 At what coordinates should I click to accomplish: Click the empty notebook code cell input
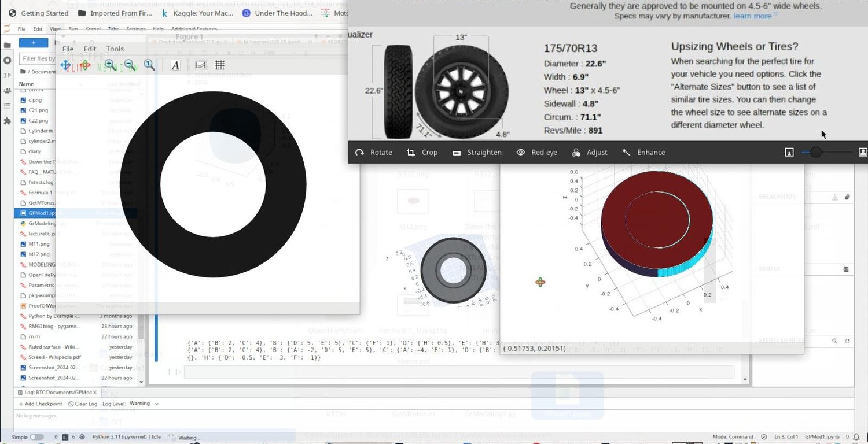(459, 372)
